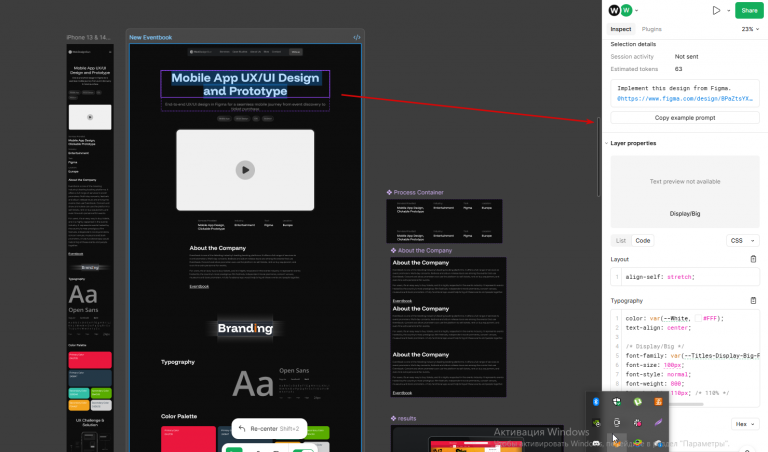Click the video play button in New Eventbook

(x=245, y=170)
